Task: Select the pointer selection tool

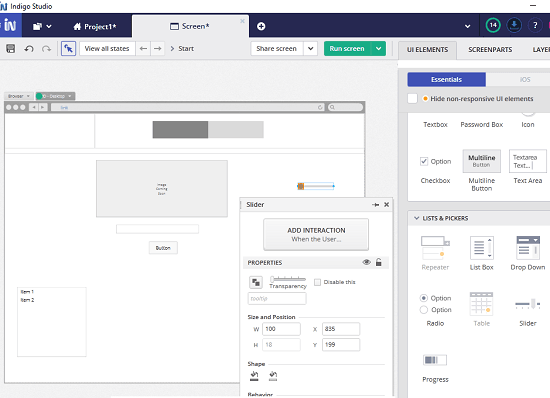Action: (68, 48)
